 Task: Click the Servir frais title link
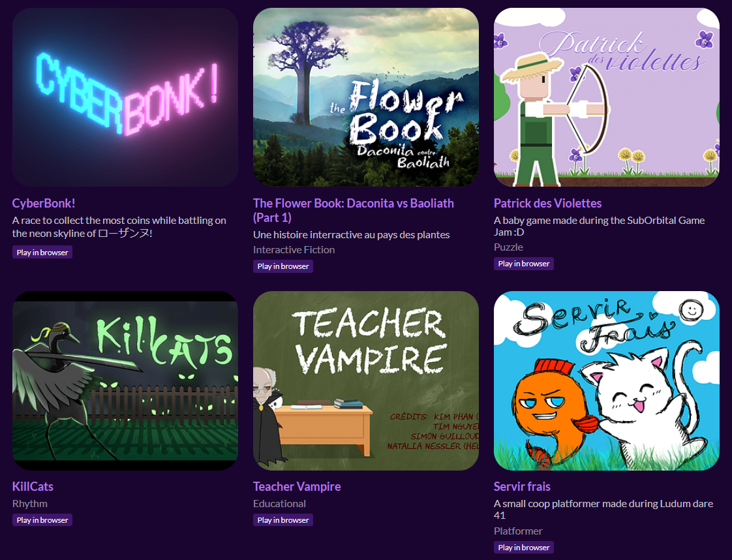(x=522, y=487)
